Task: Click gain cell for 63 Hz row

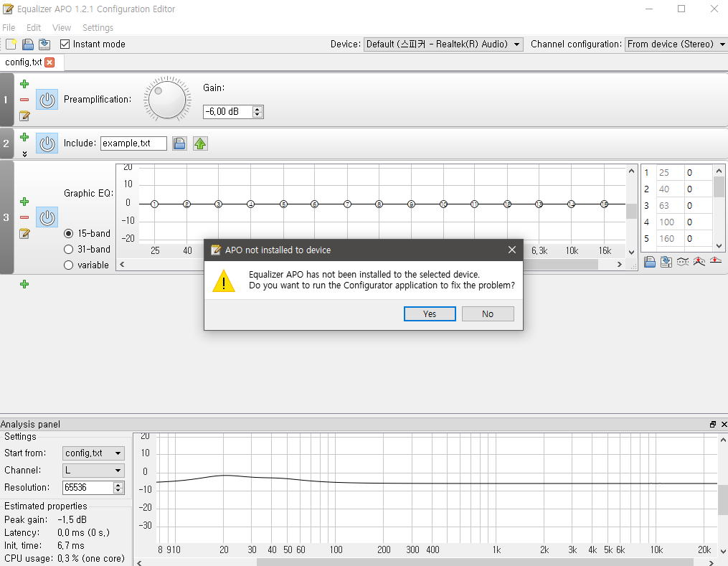Action: point(699,206)
